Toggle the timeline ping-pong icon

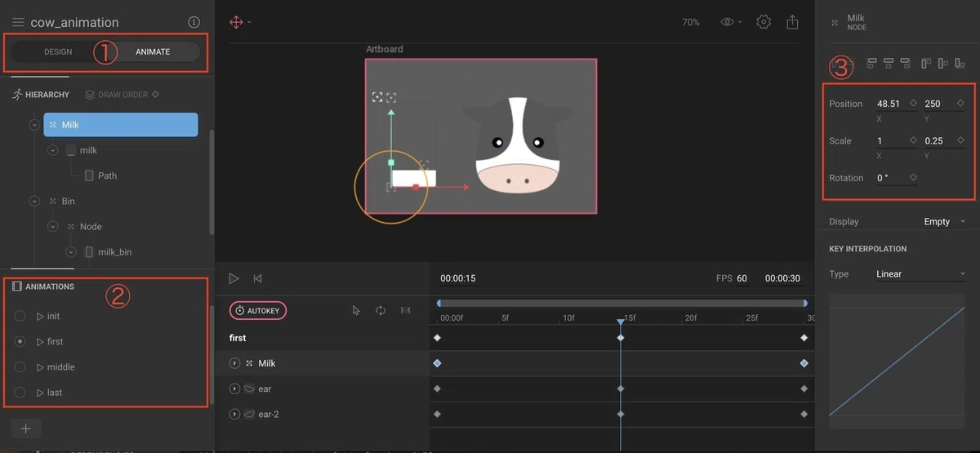tap(406, 310)
